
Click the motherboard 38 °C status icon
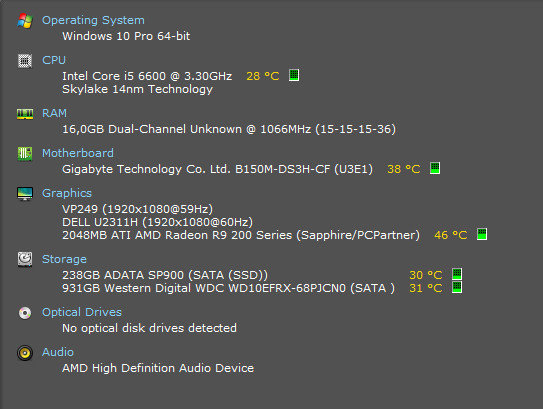pyautogui.click(x=435, y=168)
